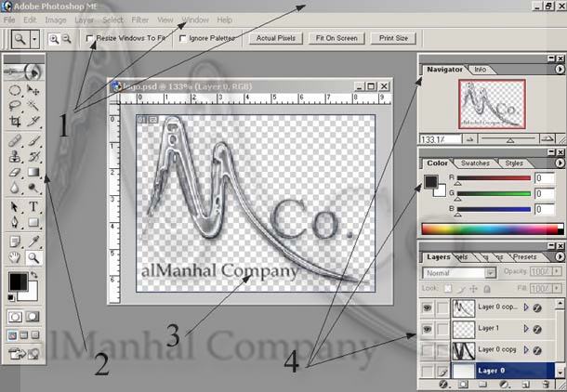Select the Move tool
The height and width of the screenshot is (392, 567).
click(x=33, y=90)
